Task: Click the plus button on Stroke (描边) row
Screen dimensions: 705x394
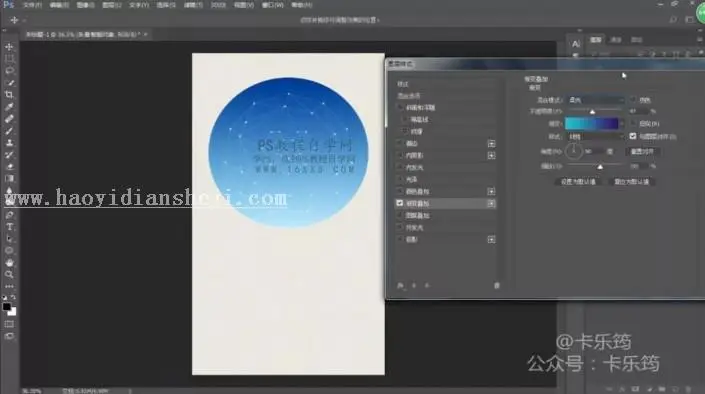Action: (x=491, y=143)
